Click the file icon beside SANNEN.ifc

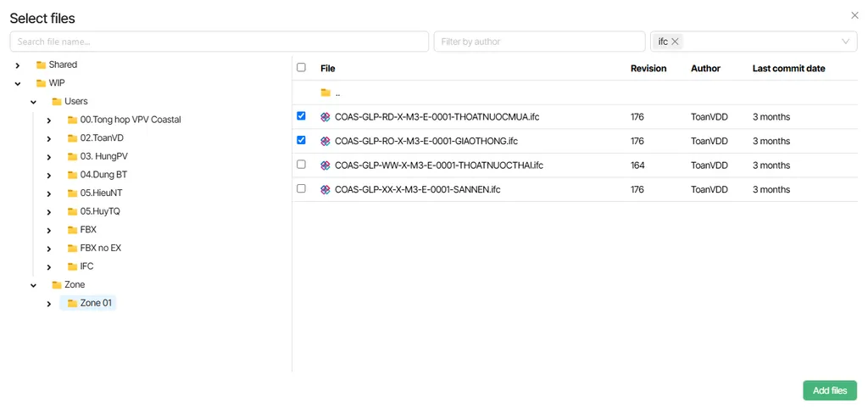click(x=325, y=189)
